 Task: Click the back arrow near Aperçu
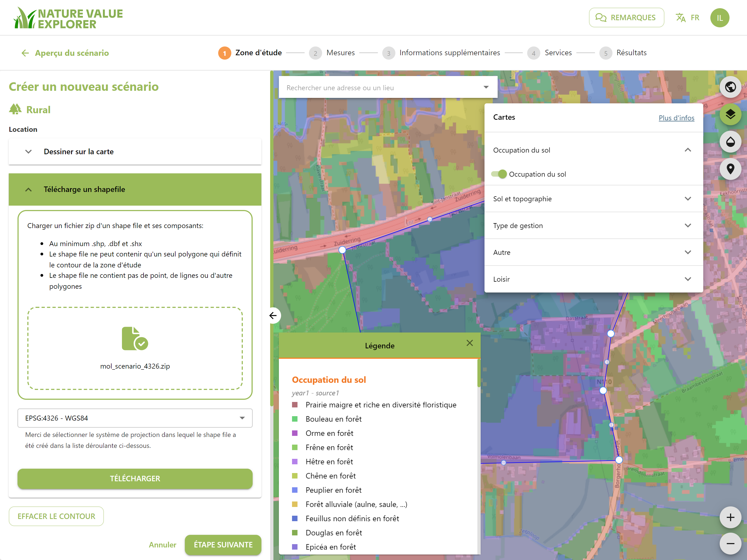(25, 53)
